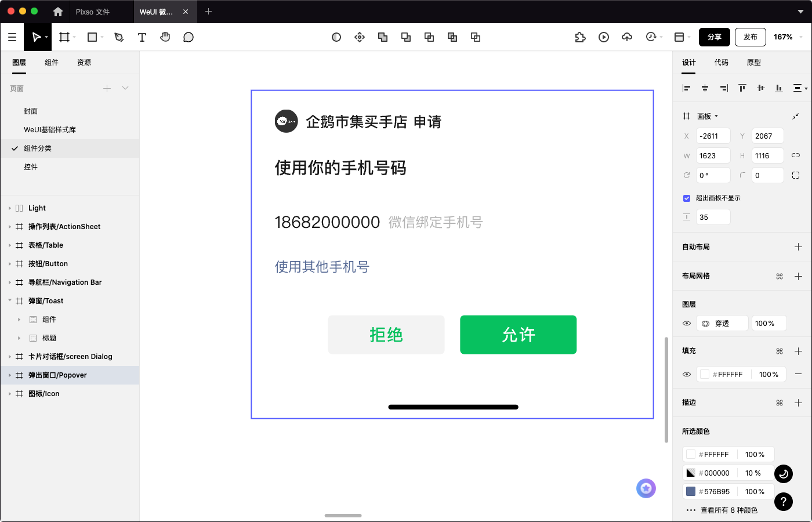Add a new page with plus

pos(107,88)
